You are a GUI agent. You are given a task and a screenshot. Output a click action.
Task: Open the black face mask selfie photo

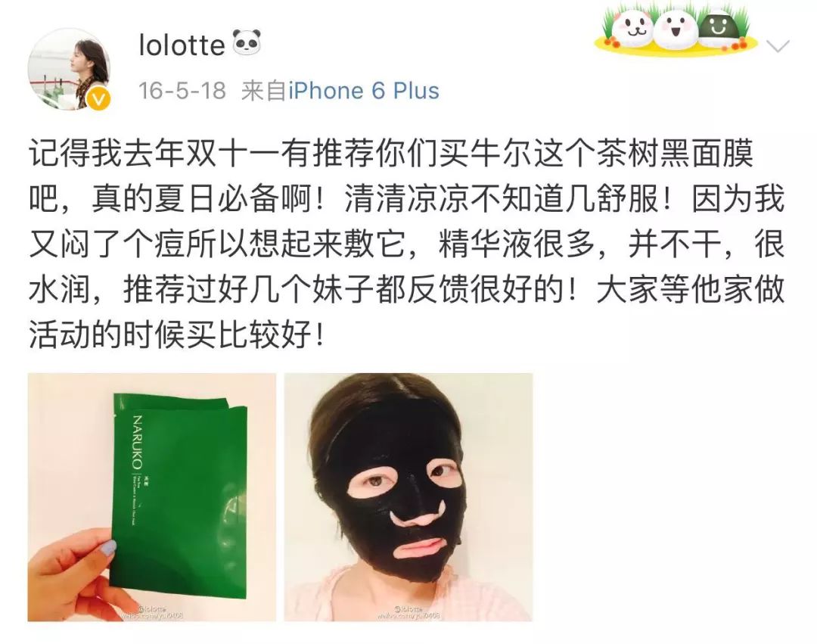pos(408,497)
